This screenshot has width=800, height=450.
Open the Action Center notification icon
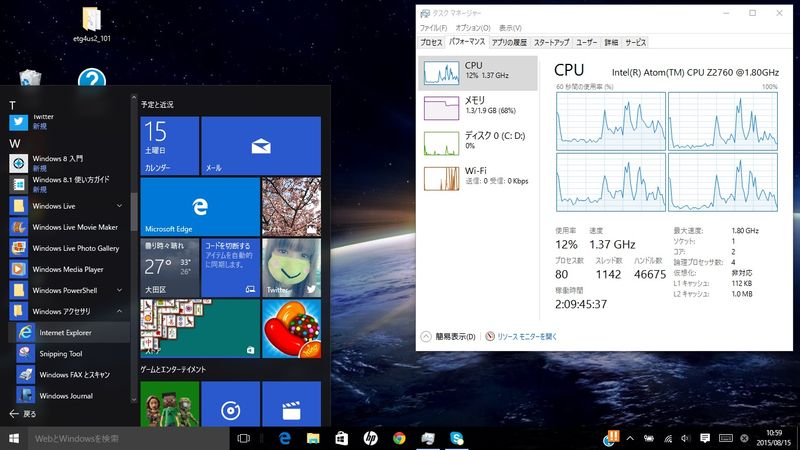[x=705, y=438]
